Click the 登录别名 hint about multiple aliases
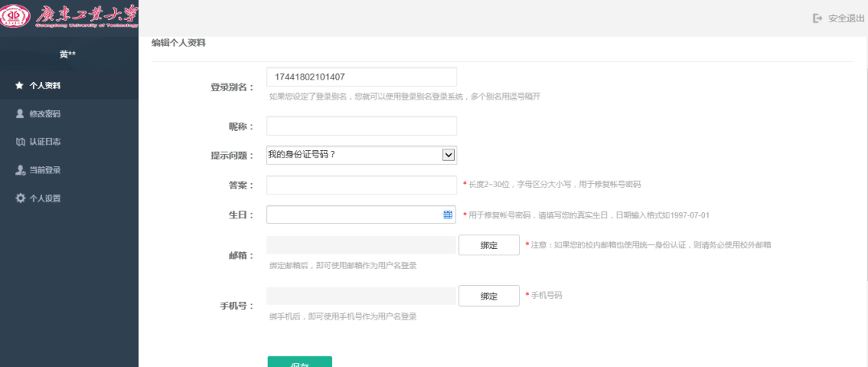The width and height of the screenshot is (868, 367). pos(404,96)
